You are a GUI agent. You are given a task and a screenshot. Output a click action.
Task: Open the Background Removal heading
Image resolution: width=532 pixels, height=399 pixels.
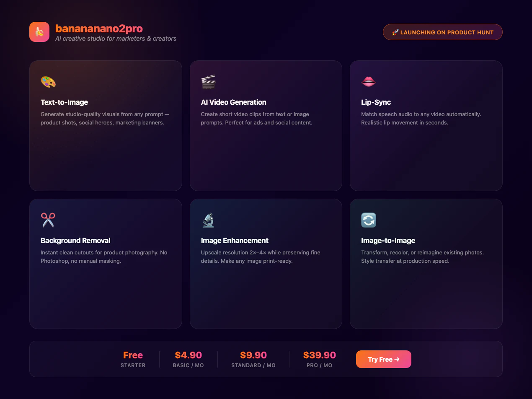click(75, 241)
